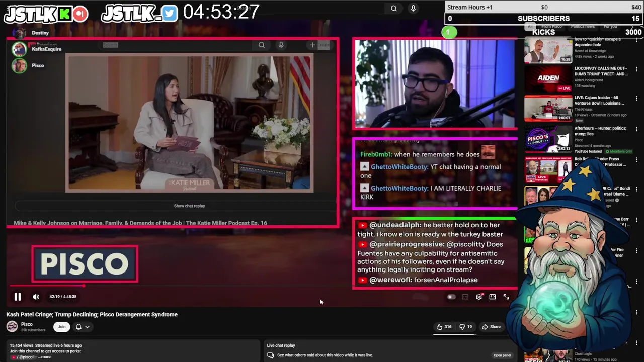Open 'LIVE: Cajuns Insider' video title
Screen dimensions: 644x362
pyautogui.click(x=599, y=100)
